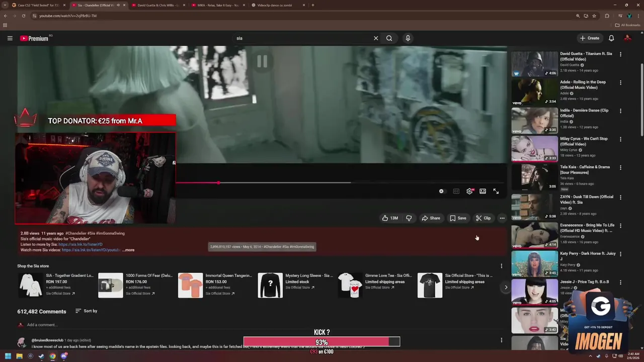Bookmark this page with the star

click(x=594, y=16)
